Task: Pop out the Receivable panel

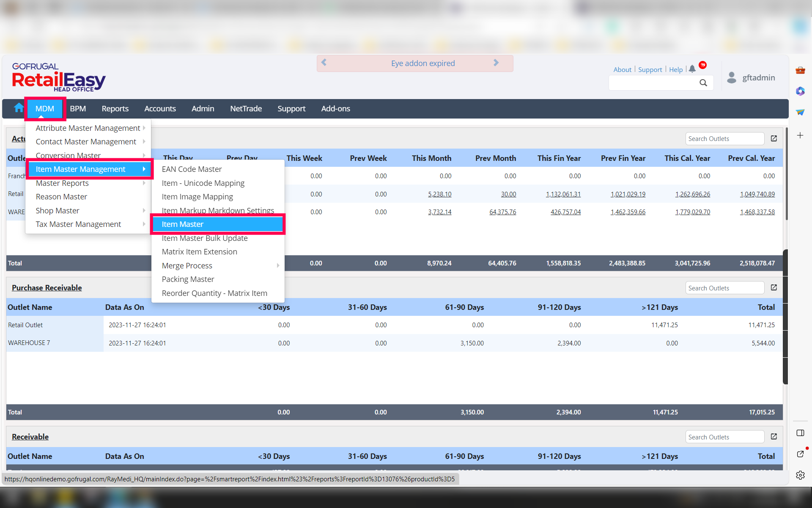Action: (x=774, y=436)
